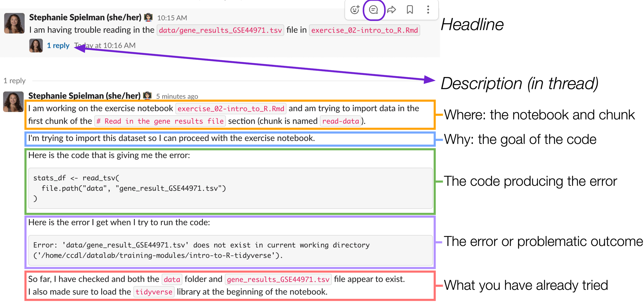
Task: Reply in thread using speech bubble icon
Action: click(x=374, y=10)
